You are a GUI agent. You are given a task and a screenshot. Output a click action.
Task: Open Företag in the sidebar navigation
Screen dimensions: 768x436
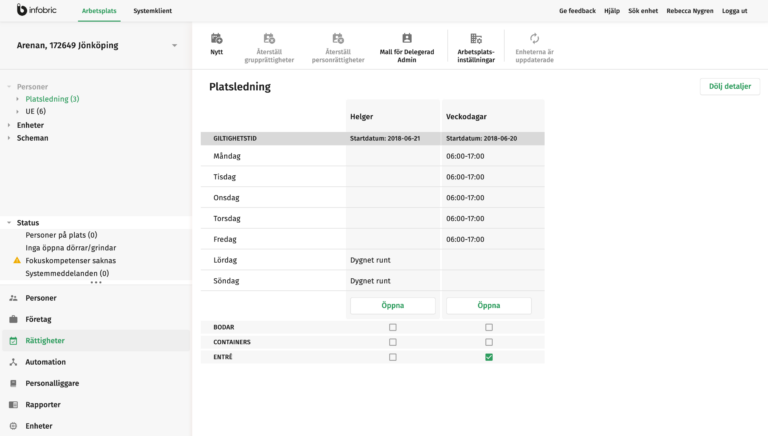tap(39, 319)
